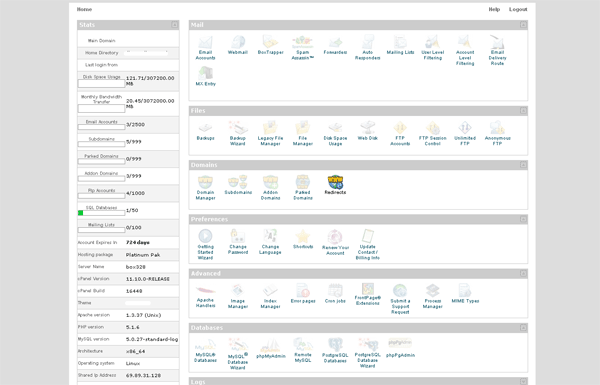Collapse the Files section
Viewport: 600px width, 385px height.
click(523, 111)
